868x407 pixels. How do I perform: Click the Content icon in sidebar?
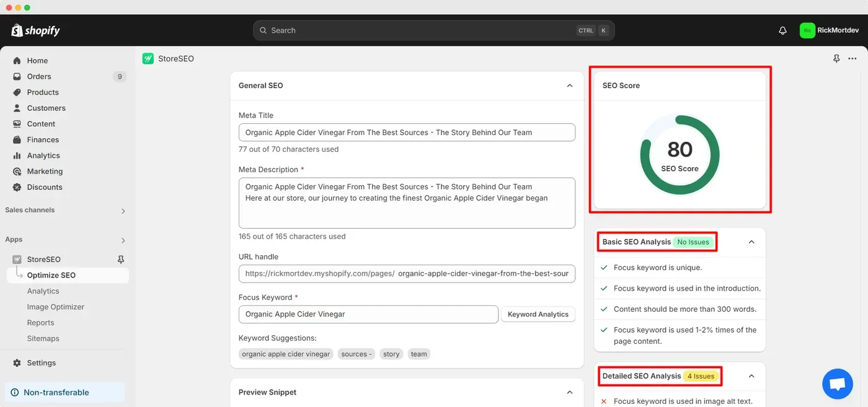pyautogui.click(x=17, y=124)
